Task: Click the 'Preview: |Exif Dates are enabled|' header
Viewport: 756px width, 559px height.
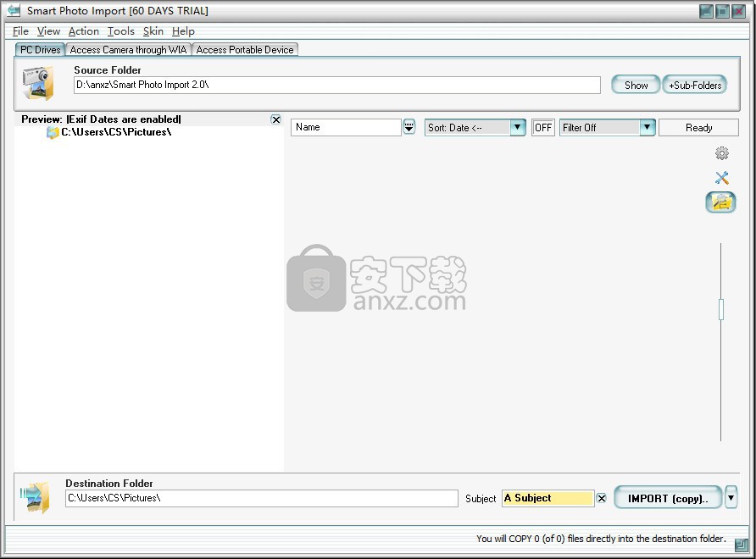Action: (101, 119)
